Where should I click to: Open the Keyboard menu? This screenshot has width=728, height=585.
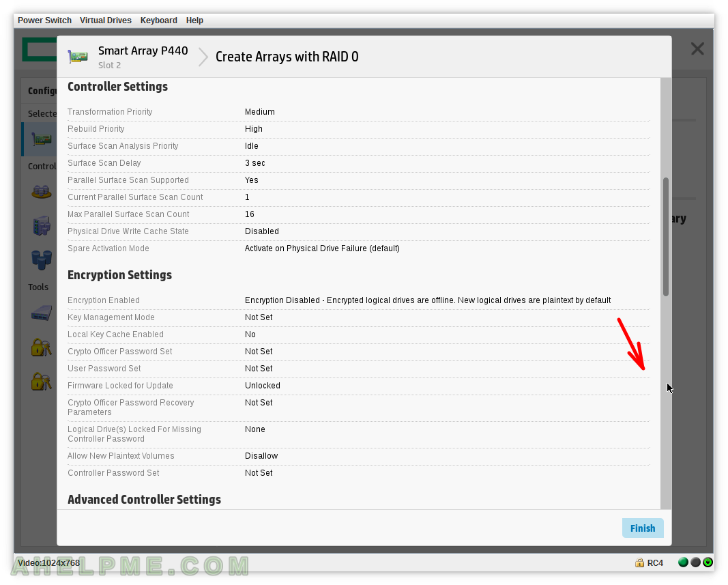pyautogui.click(x=158, y=20)
